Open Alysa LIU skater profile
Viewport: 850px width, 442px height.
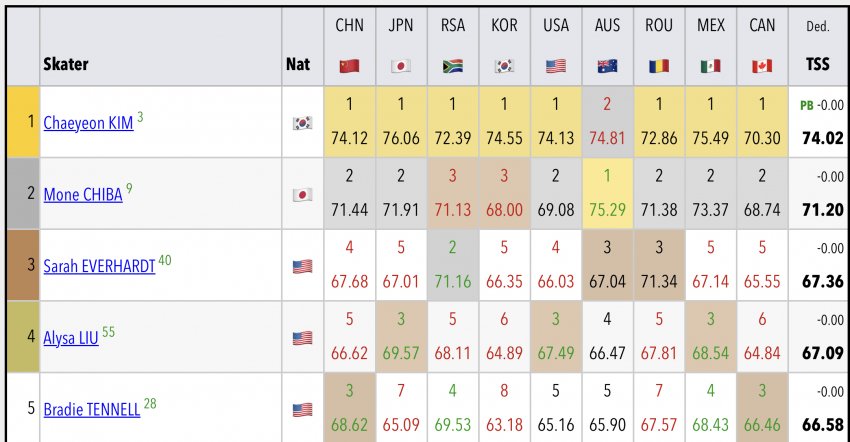[x=70, y=338]
